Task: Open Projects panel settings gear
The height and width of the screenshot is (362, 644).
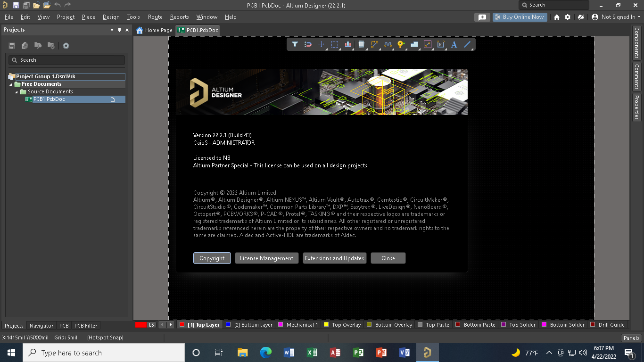Action: pyautogui.click(x=66, y=46)
